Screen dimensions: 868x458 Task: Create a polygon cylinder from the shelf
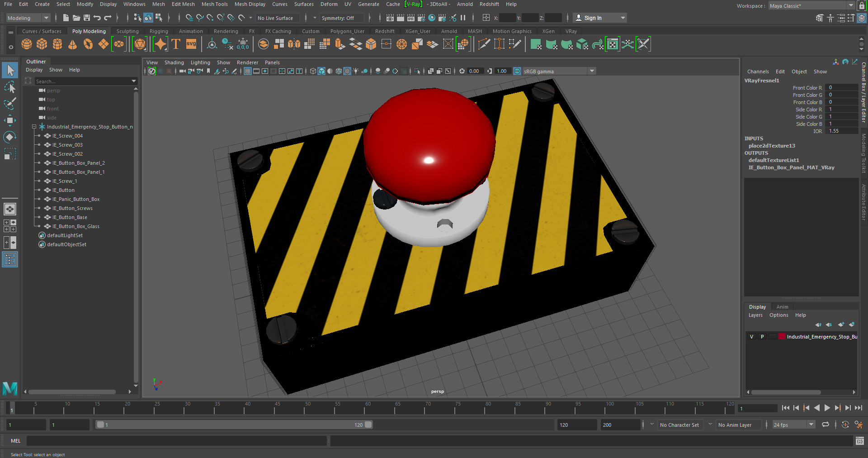click(57, 44)
